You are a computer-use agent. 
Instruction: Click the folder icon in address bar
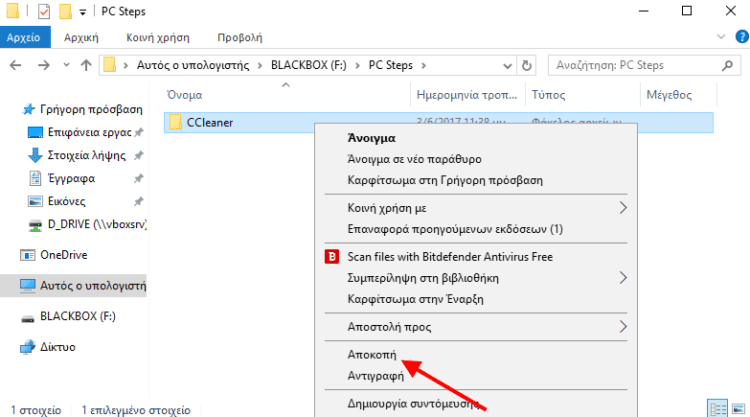point(110,65)
